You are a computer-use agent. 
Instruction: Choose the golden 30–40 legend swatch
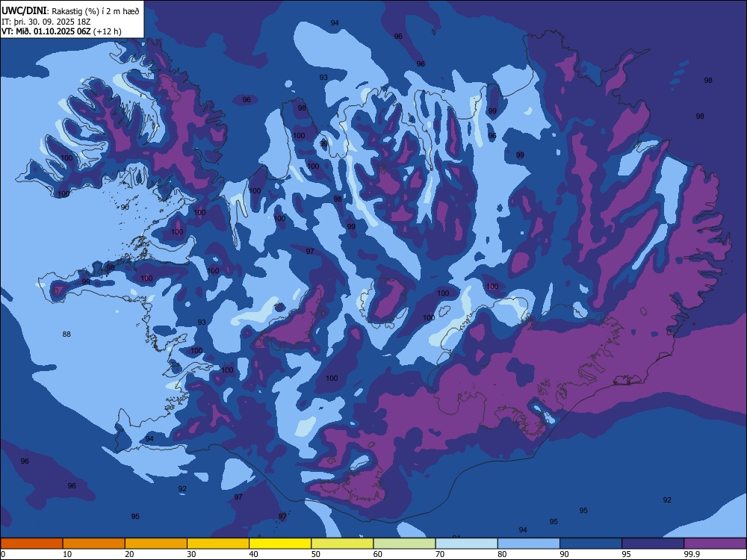coord(218,544)
